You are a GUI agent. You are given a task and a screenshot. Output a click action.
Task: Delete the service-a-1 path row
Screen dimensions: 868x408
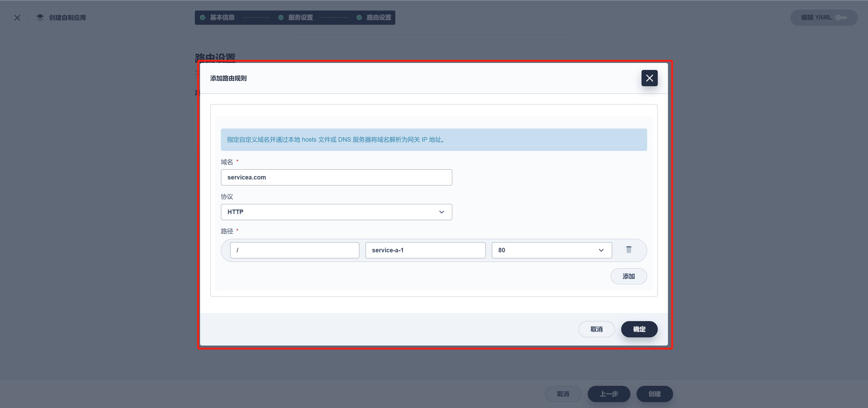coord(628,250)
